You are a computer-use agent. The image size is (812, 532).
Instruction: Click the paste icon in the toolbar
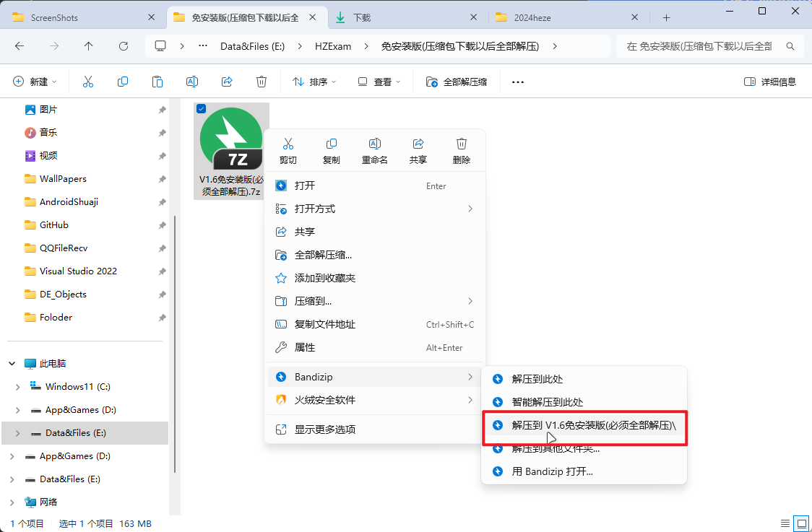click(157, 81)
